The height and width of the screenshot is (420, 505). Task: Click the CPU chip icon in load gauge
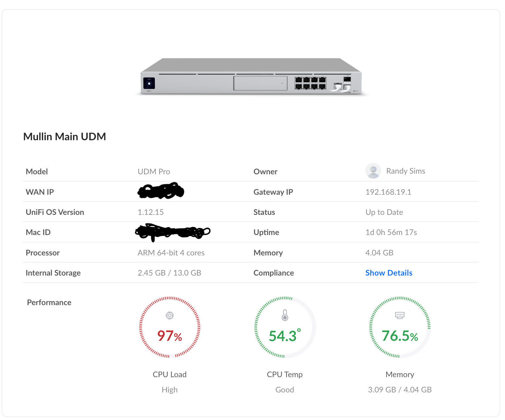click(169, 315)
